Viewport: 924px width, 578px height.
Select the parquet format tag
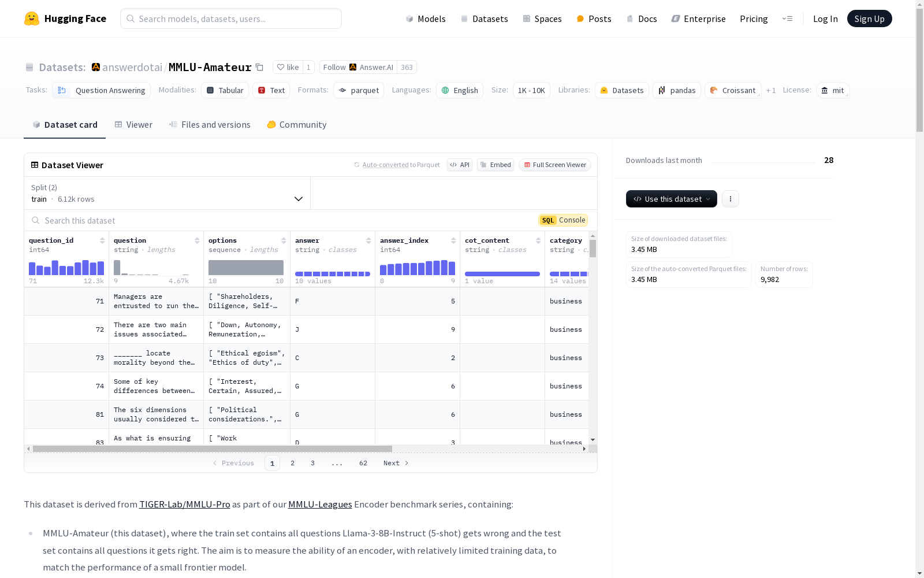[x=359, y=90]
